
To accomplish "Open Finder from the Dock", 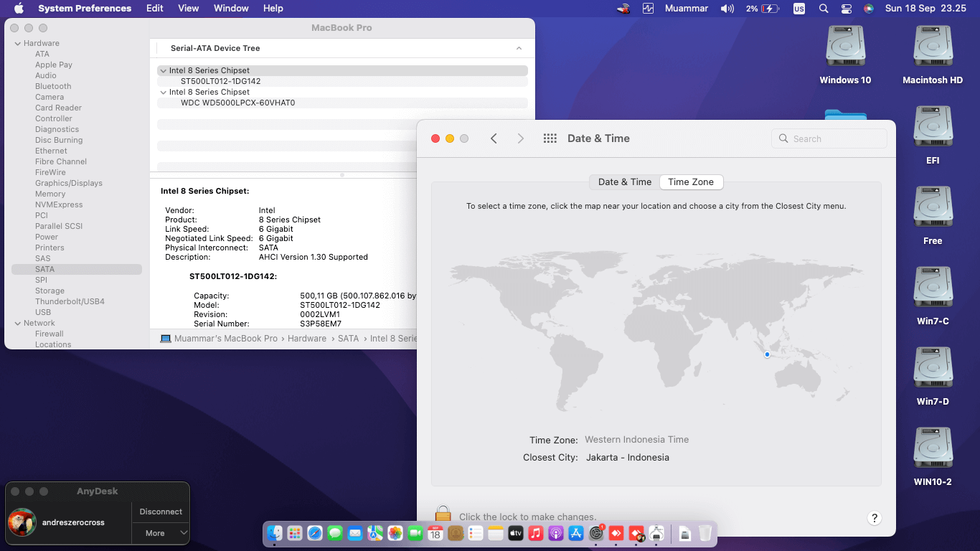I will [x=275, y=533].
